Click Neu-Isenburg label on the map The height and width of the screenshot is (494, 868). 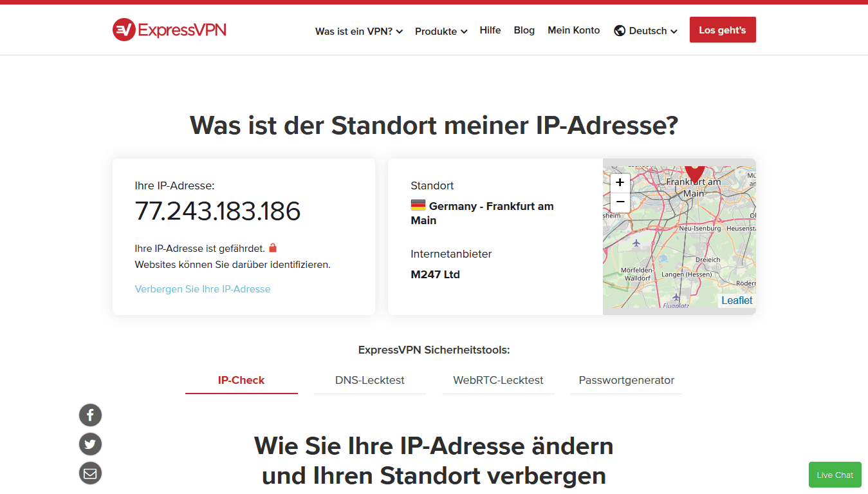(701, 229)
